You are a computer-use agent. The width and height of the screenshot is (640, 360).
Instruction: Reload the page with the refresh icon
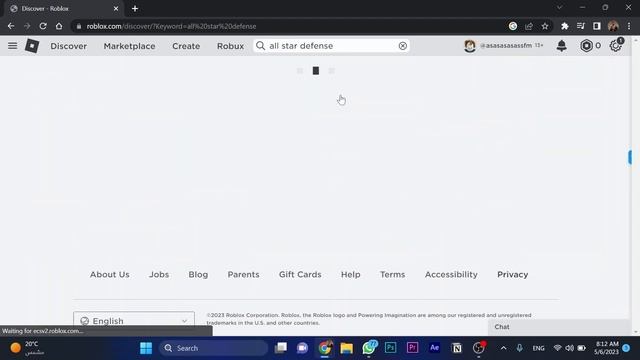43,26
